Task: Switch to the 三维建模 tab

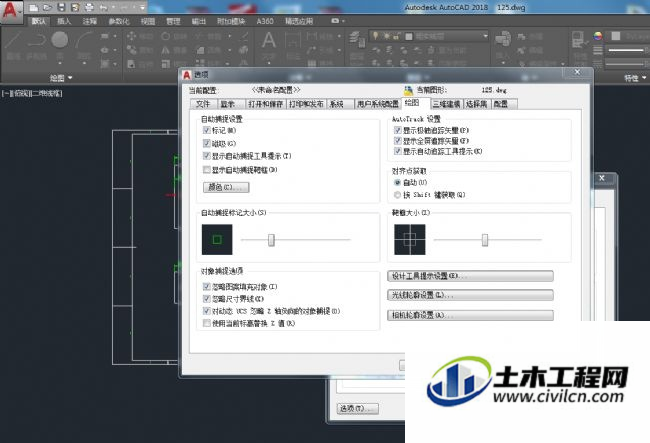Action: point(446,104)
